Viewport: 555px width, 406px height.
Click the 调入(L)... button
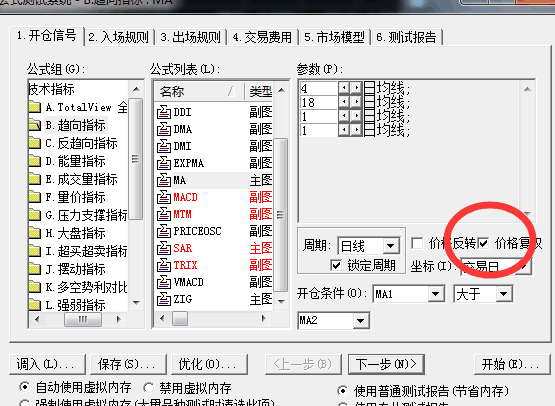click(47, 364)
